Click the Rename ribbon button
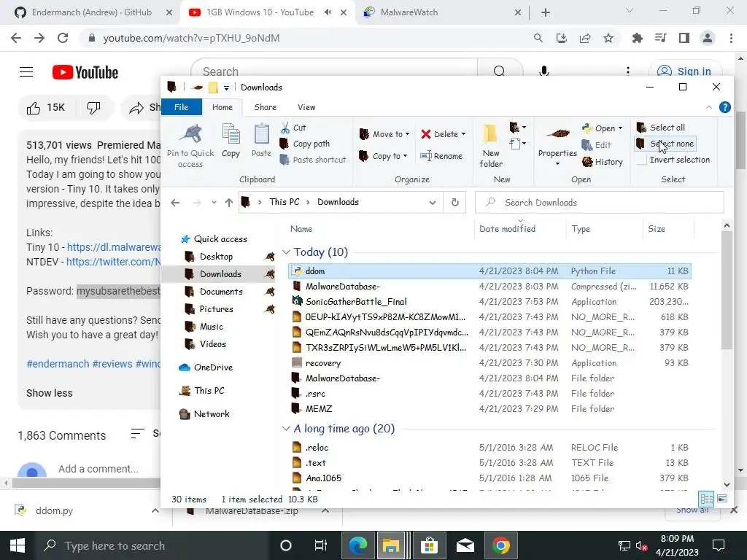This screenshot has height=560, width=747. click(x=441, y=156)
